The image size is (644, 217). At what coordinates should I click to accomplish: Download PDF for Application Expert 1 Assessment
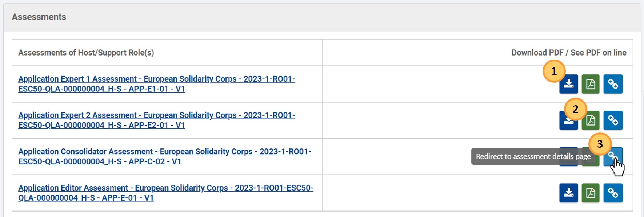tap(569, 84)
